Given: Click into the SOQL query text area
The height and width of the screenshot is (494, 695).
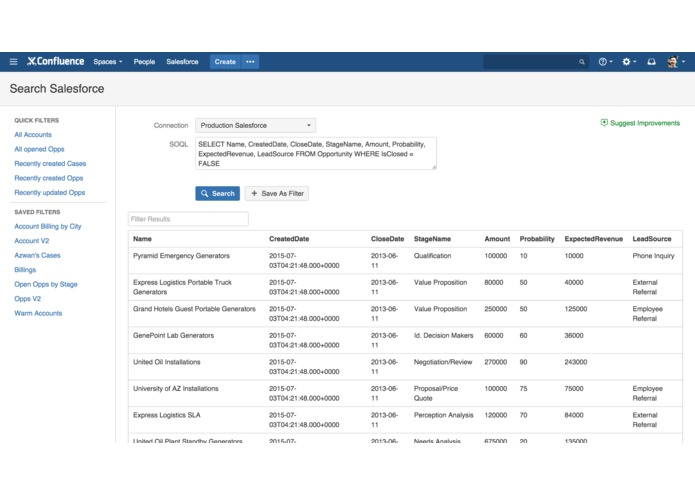Looking at the screenshot, I should point(316,153).
